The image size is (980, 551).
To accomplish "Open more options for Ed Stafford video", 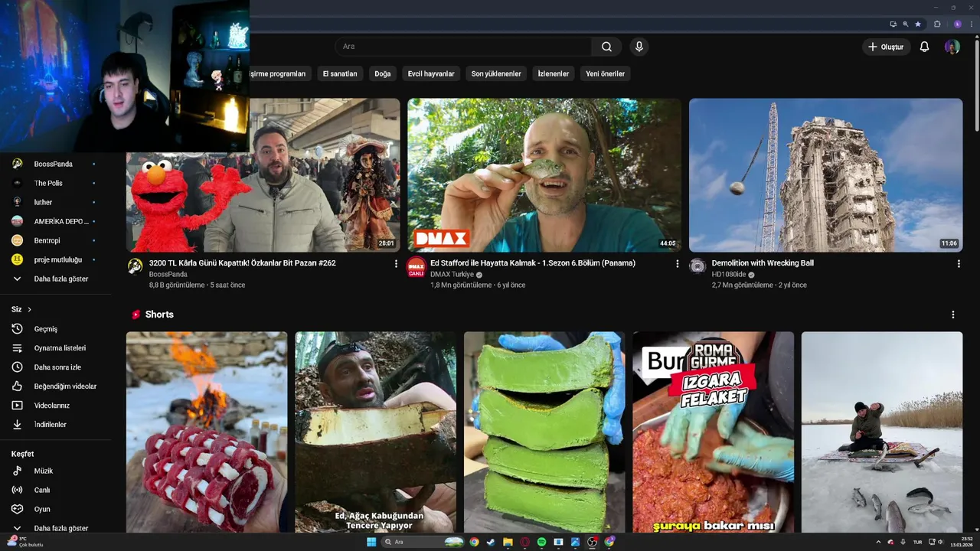I will [677, 264].
